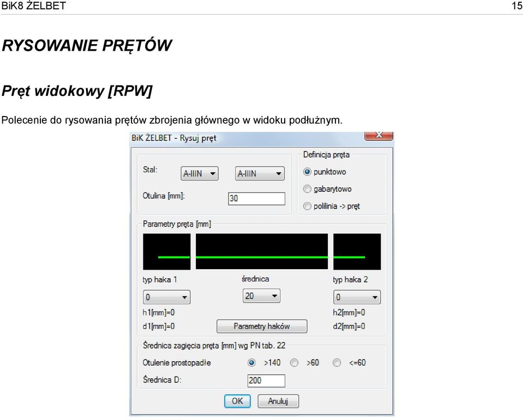The image size is (523, 420).
Task: Click the dialog title BiK ŻELBET - Rysuj pręt
Action: coord(174,138)
